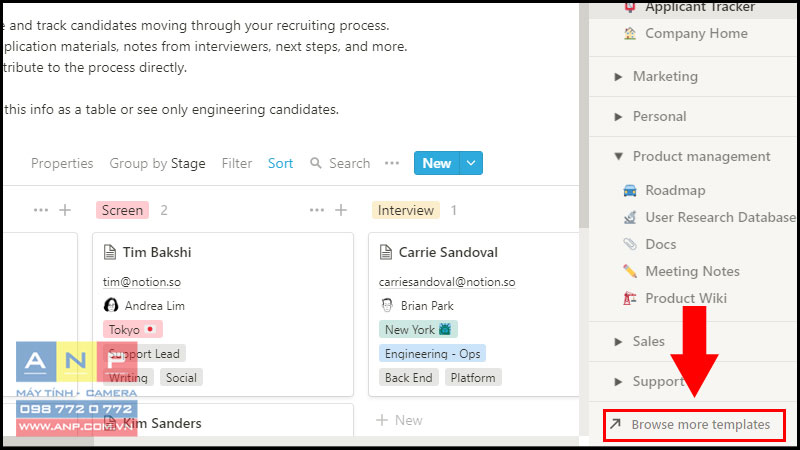Open Group by Stage options
This screenshot has width=800, height=450.
coord(158,163)
